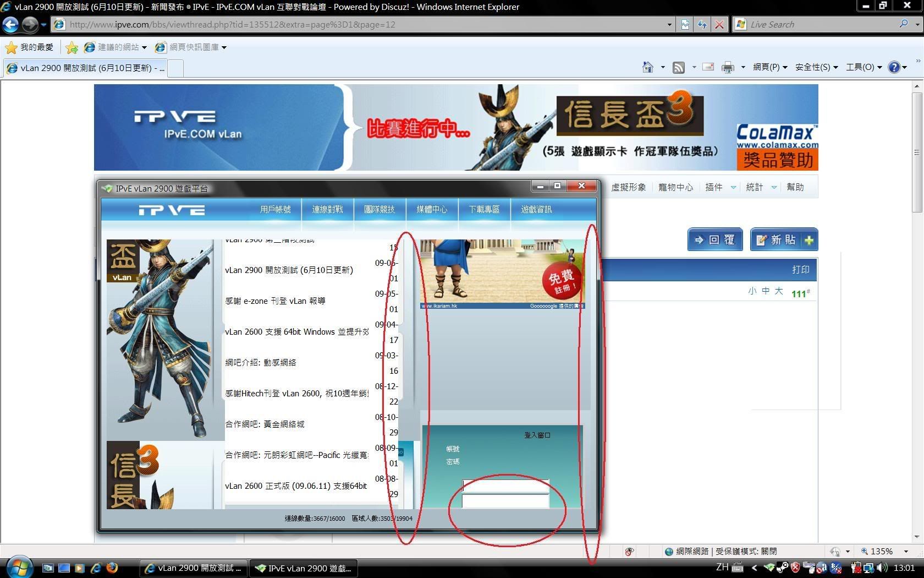Select the vLan 2900 開放測試 browser tab
924x578 pixels.
(x=85, y=68)
